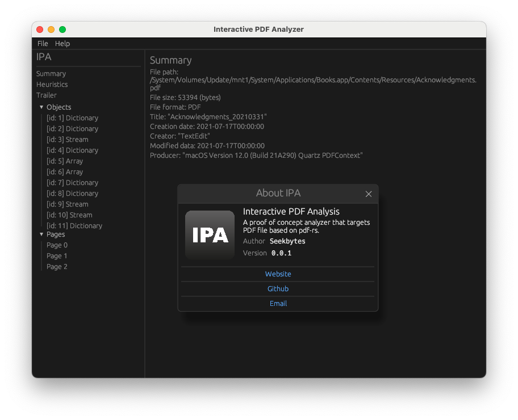Select the IPA header in the sidebar
This screenshot has height=420, width=518.
point(43,57)
